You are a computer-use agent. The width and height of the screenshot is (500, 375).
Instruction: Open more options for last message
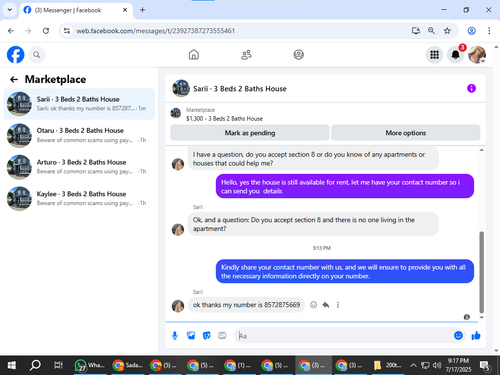pos(338,305)
